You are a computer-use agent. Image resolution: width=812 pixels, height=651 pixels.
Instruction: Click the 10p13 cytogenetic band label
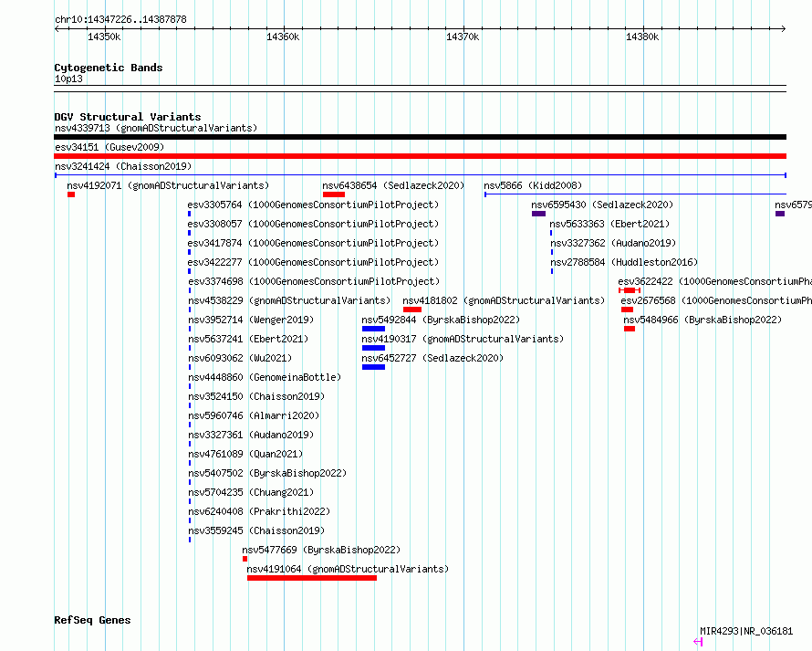[68, 79]
